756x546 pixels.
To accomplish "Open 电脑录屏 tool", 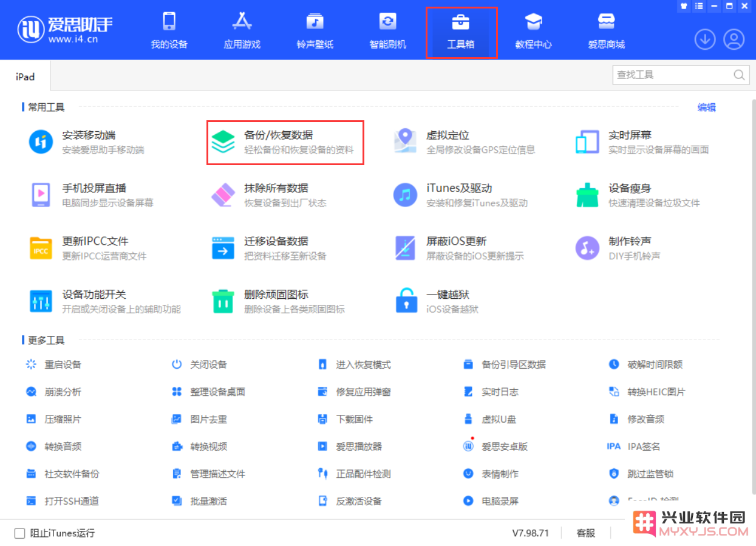I will 491,501.
